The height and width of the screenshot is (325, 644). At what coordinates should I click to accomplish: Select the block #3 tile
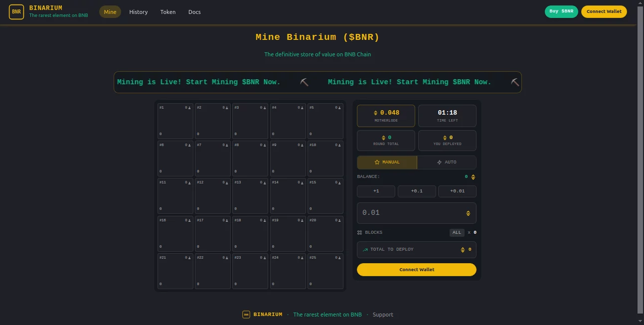250,121
